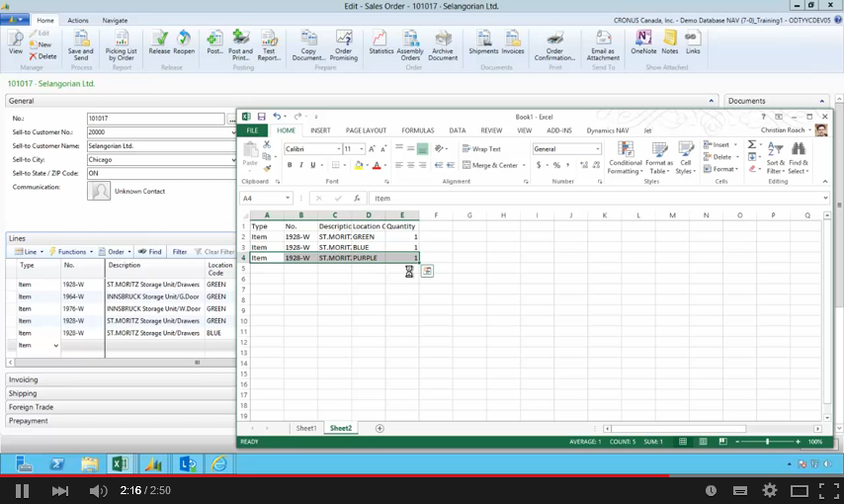
Task: Toggle Italic formatting in Excel
Action: click(x=302, y=165)
